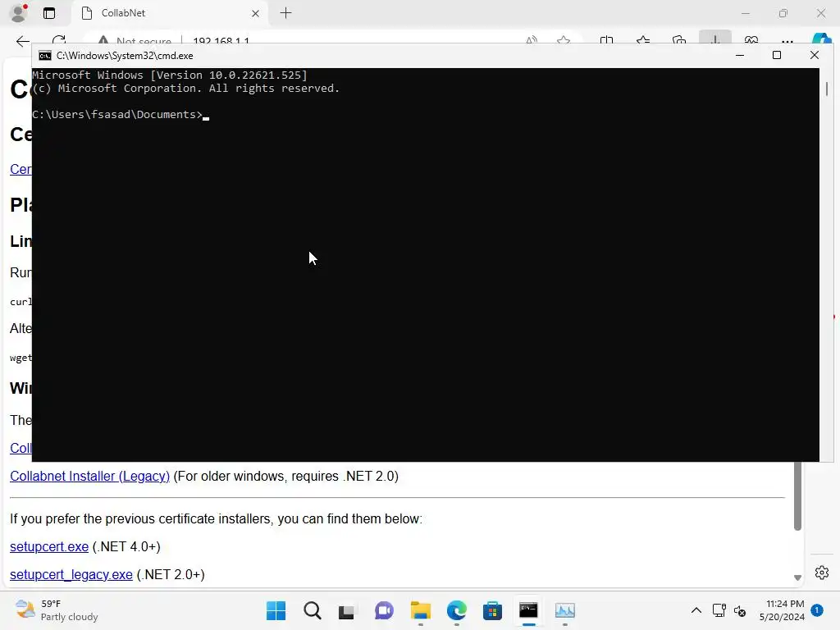Click the muted volume tray icon
Screen dimensions: 840x630
coord(740,610)
